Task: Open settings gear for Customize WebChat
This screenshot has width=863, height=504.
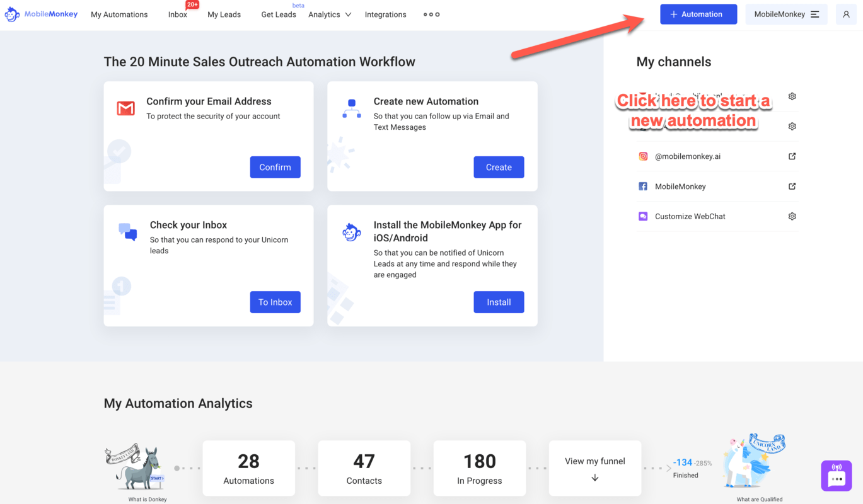Action: point(792,216)
